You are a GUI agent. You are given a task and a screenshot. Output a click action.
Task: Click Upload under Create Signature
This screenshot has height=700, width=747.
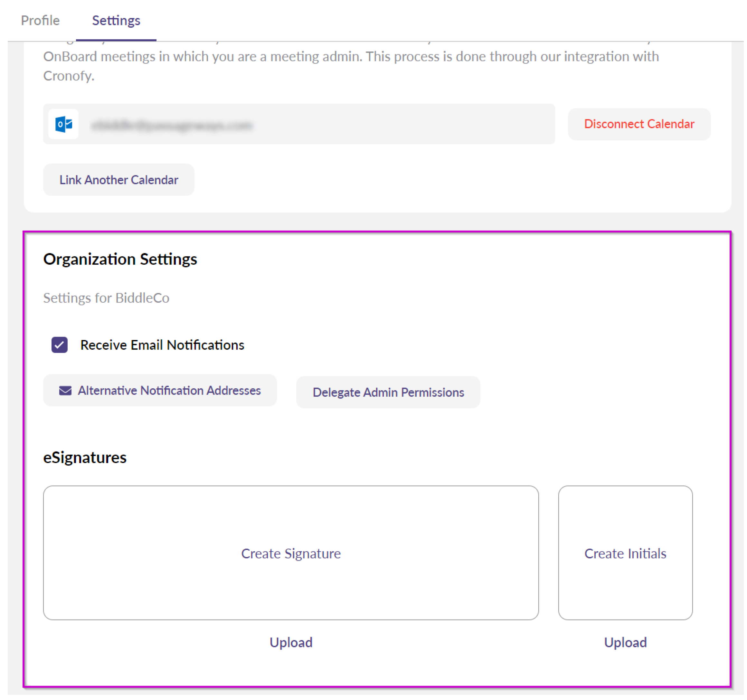coord(291,642)
